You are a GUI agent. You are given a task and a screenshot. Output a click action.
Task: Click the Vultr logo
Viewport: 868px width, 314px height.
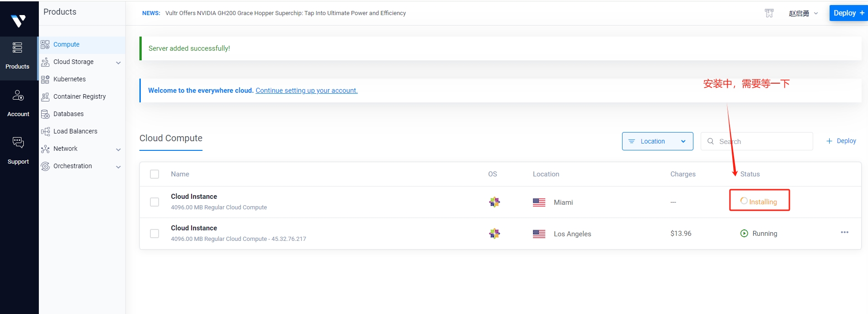coord(18,21)
